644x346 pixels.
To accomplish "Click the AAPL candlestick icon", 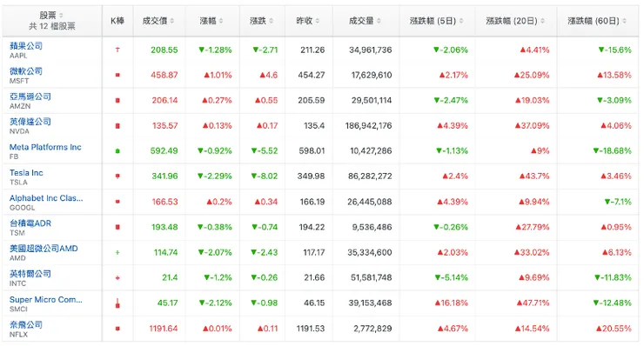I will click(x=117, y=50).
